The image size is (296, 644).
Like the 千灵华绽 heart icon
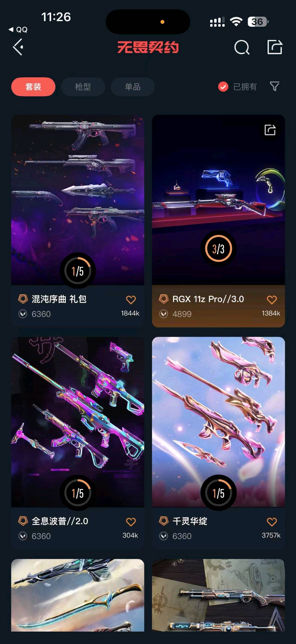(x=272, y=522)
